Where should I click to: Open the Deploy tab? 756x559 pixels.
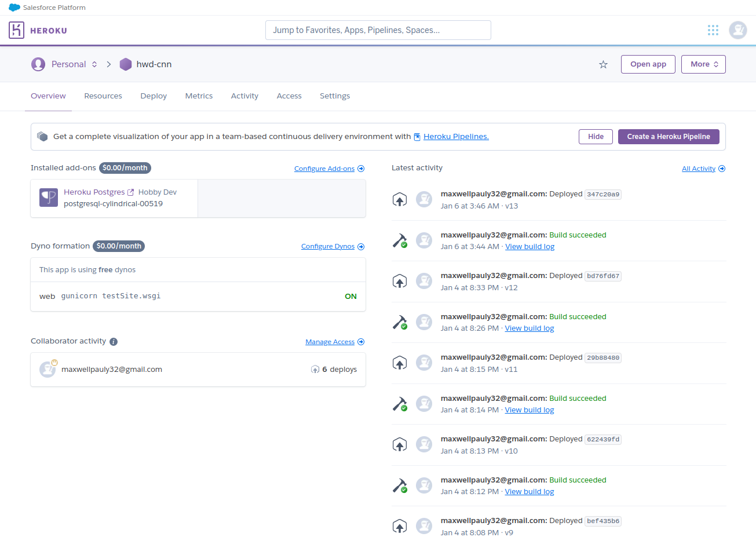pyautogui.click(x=154, y=96)
